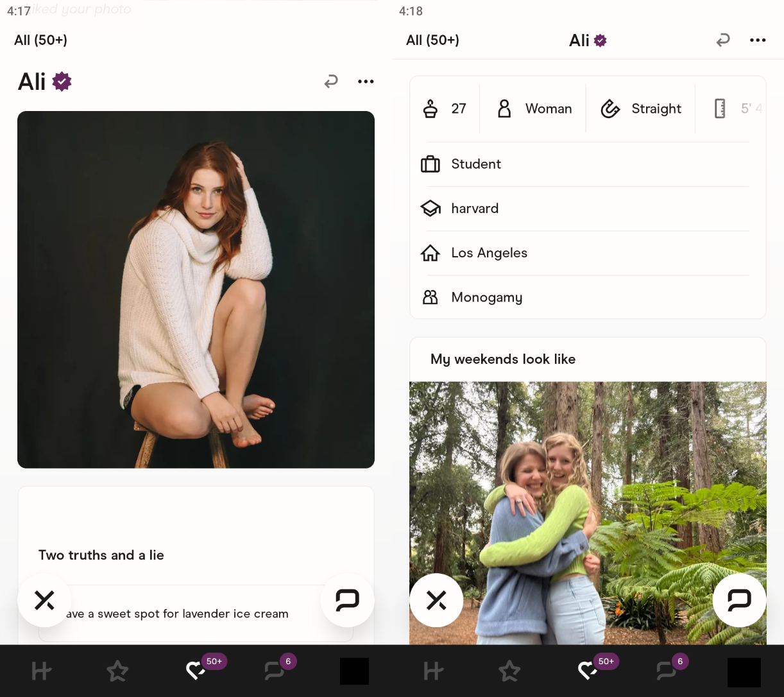Open Likes heart tab on right screen
This screenshot has height=697, width=784.
(x=588, y=671)
